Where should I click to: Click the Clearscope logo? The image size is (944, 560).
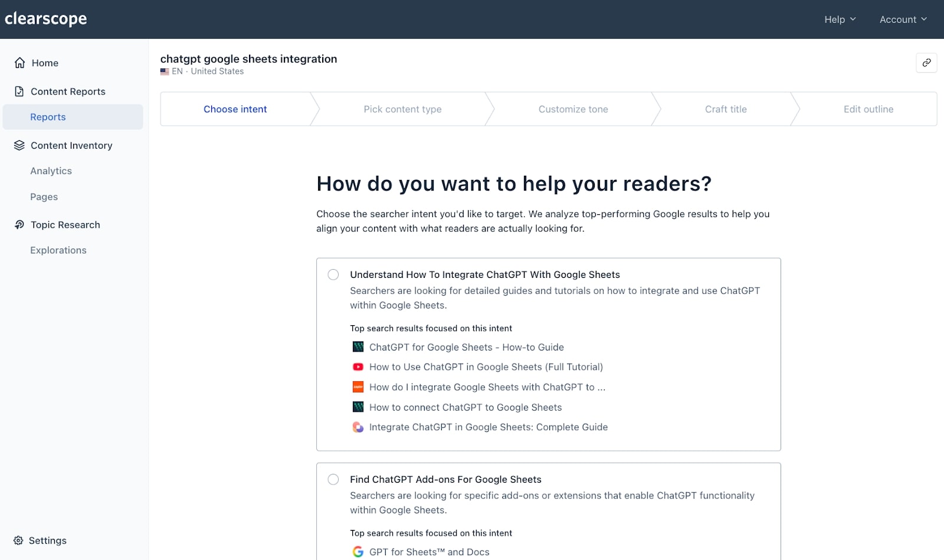click(46, 19)
